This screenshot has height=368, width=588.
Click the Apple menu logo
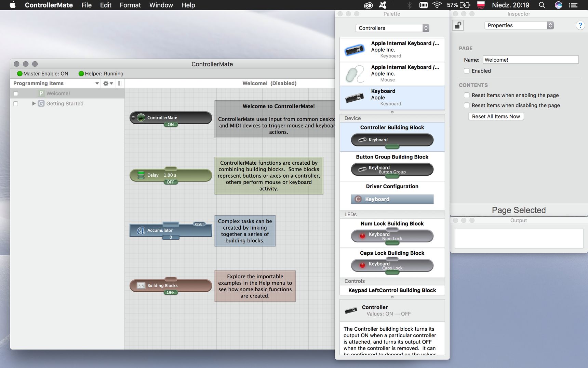pyautogui.click(x=13, y=5)
